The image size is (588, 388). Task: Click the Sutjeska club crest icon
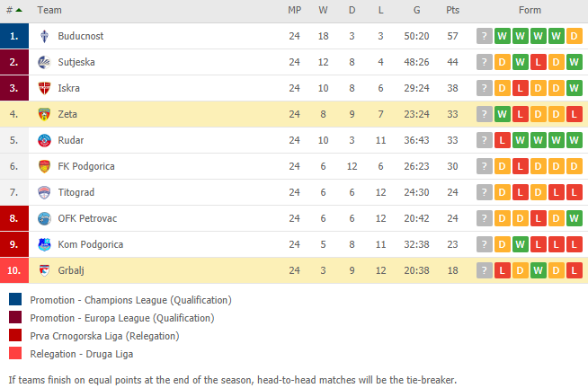tap(44, 62)
